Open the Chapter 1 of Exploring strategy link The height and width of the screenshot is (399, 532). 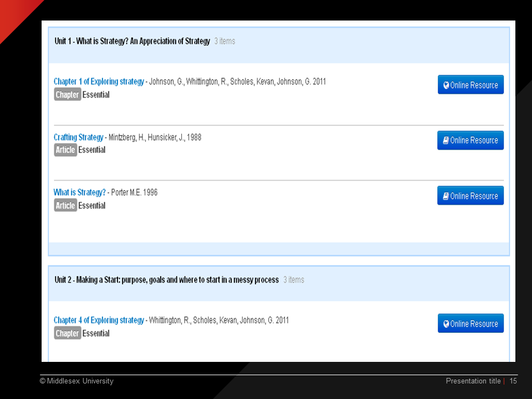(x=99, y=81)
